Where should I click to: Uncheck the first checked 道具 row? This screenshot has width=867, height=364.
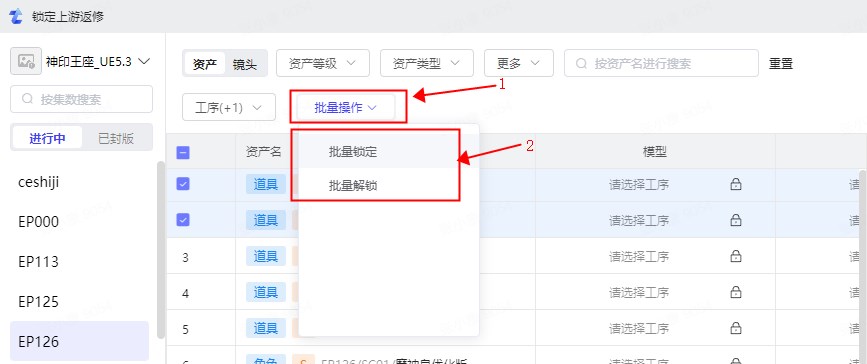click(x=183, y=184)
